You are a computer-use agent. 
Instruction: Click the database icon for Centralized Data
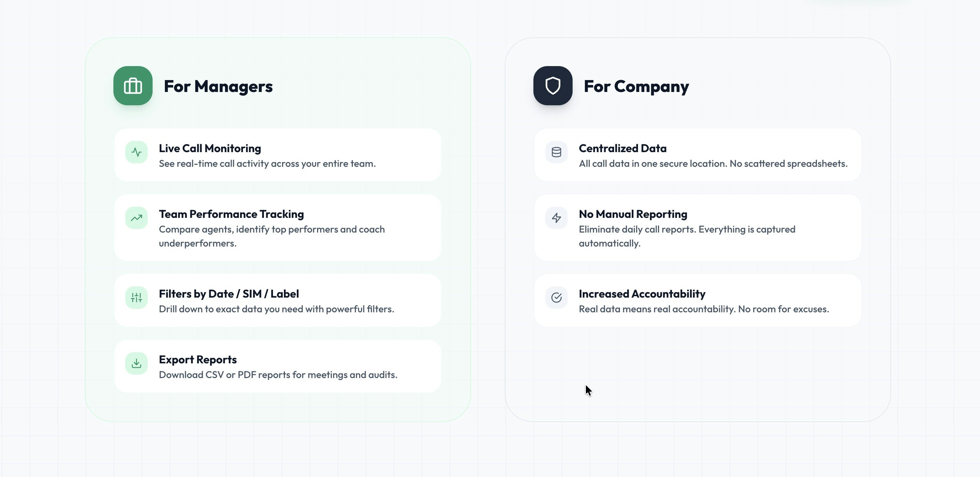click(556, 152)
